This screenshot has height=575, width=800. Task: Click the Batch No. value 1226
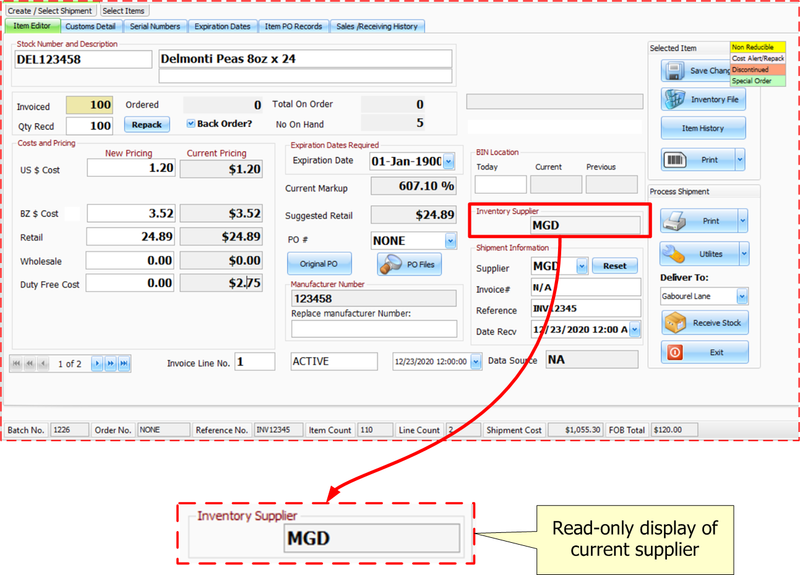[69, 430]
